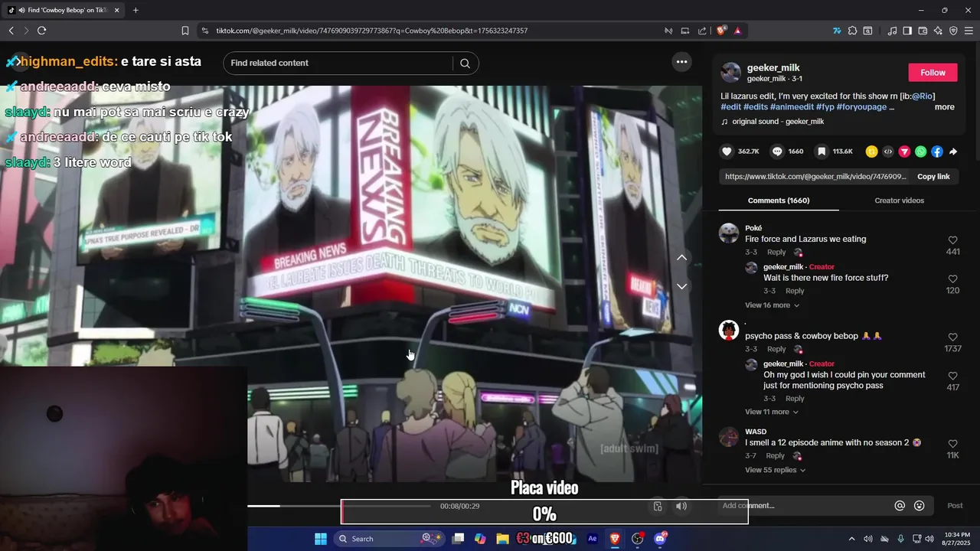Open the three-dot video options menu
This screenshot has width=980, height=551.
(x=681, y=62)
